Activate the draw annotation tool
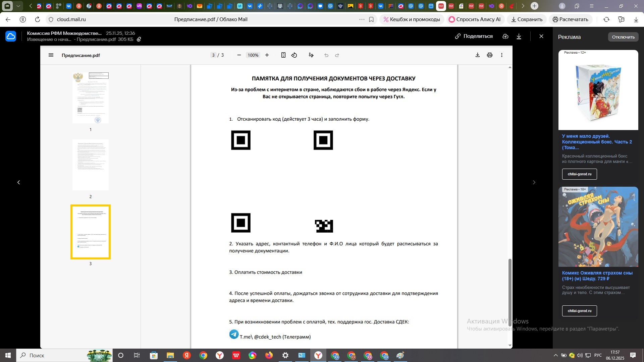 click(x=311, y=55)
